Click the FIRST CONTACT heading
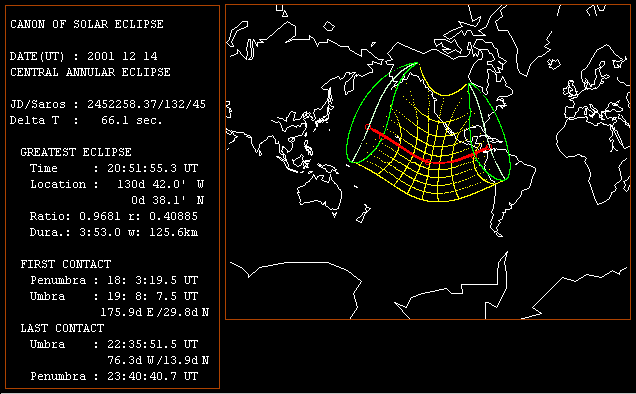The height and width of the screenshot is (394, 636). 66,264
